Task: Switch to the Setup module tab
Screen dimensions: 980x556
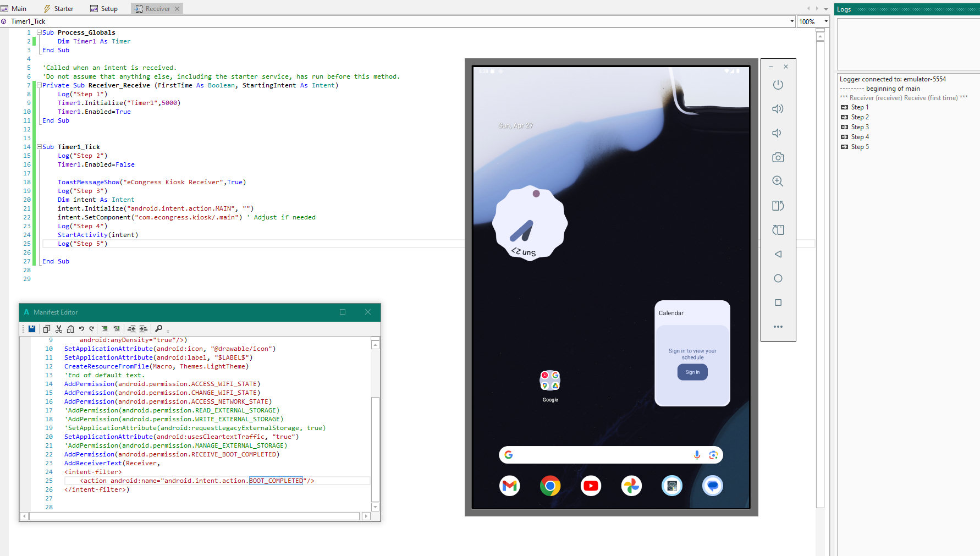Action: point(104,8)
